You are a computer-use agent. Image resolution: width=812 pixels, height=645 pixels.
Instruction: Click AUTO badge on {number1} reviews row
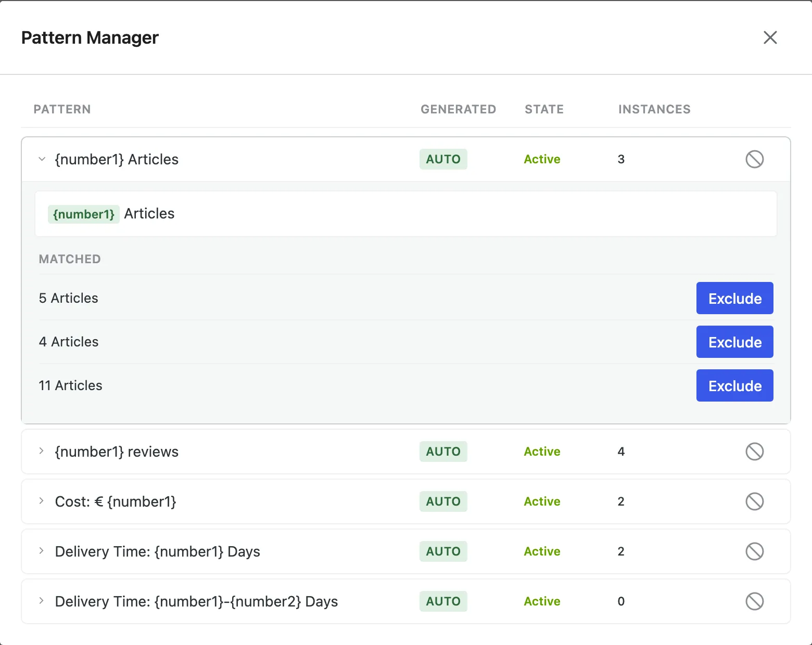click(443, 451)
